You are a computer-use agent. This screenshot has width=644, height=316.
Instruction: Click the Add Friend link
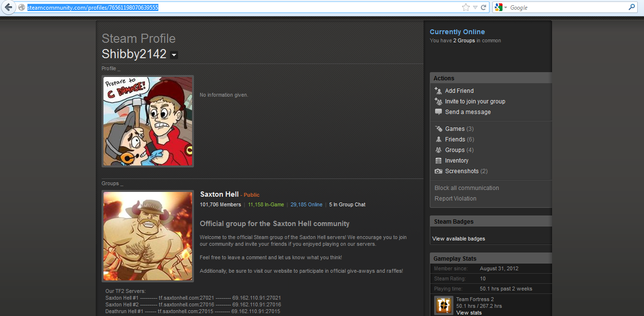[x=459, y=91]
